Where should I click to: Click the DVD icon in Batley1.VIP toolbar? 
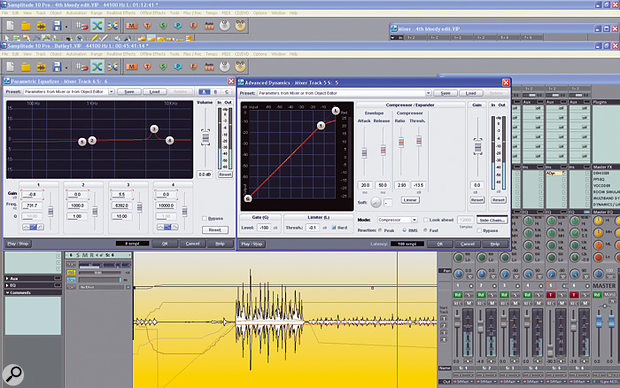(240, 66)
